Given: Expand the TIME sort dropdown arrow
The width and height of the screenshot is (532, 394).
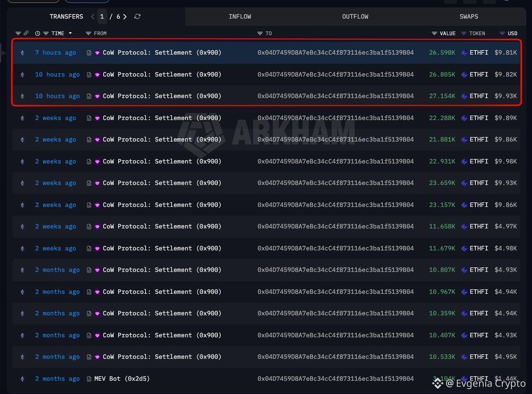Looking at the screenshot, I should coord(70,33).
